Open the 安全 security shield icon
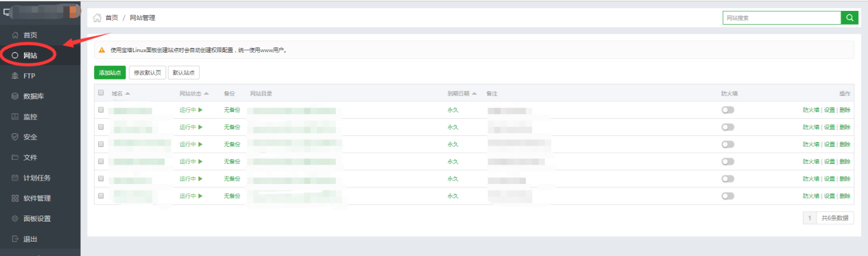This screenshot has width=868, height=256. coord(15,137)
